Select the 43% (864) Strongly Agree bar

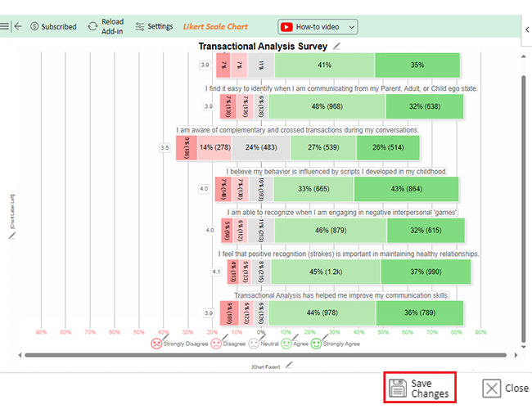(406, 189)
